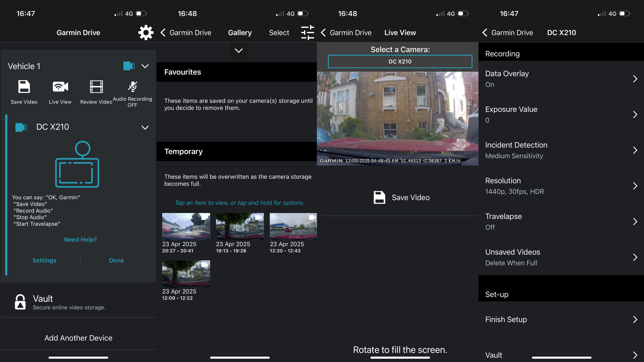The image size is (644, 362).
Task: Expand the Gallery dropdown chevron
Action: click(239, 50)
